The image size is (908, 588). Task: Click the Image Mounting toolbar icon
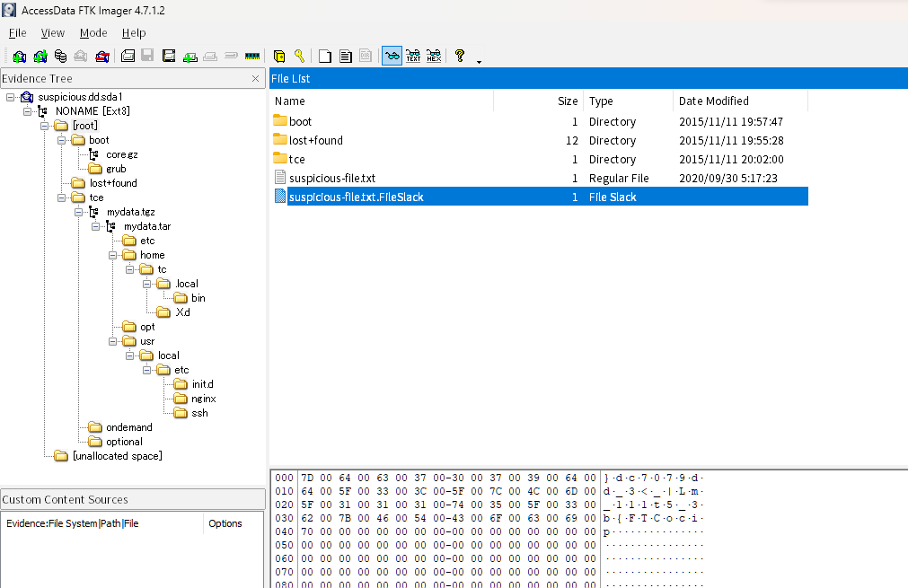[60, 57]
